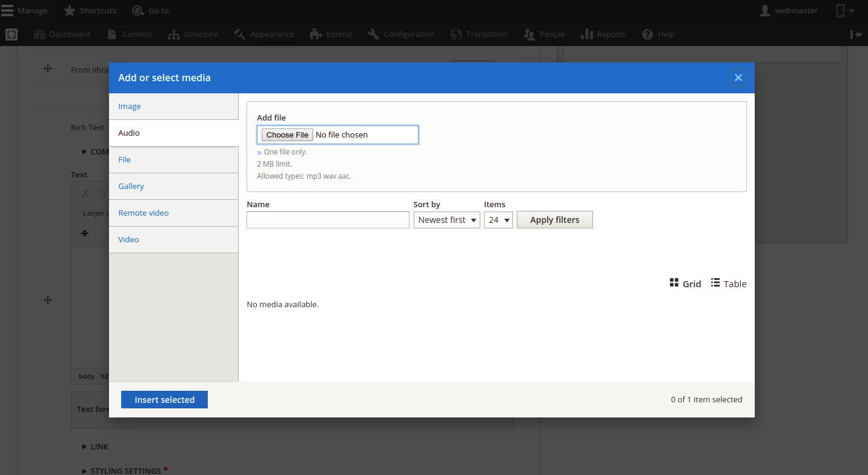Click the '2 MB limit.' text
868x475 pixels.
(274, 164)
